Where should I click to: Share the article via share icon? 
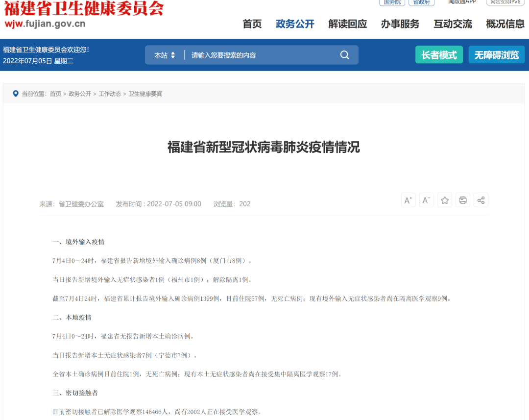tap(481, 200)
